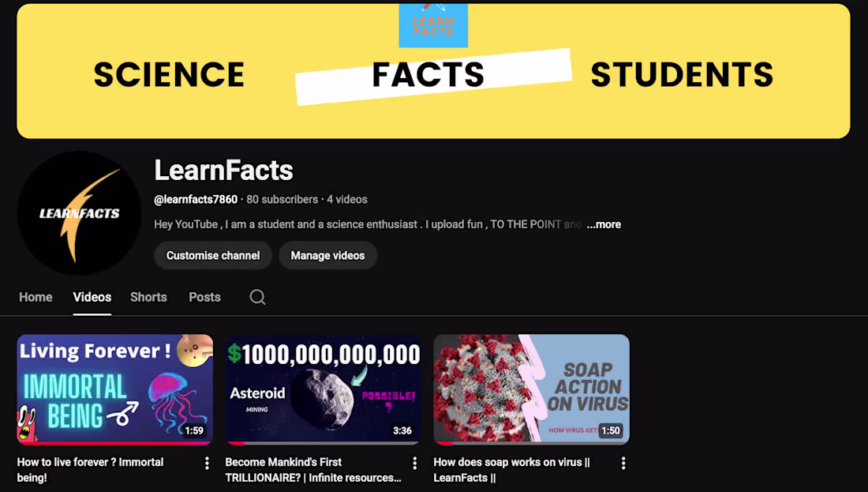Expand channel description with ...more
The height and width of the screenshot is (492, 868).
[604, 224]
